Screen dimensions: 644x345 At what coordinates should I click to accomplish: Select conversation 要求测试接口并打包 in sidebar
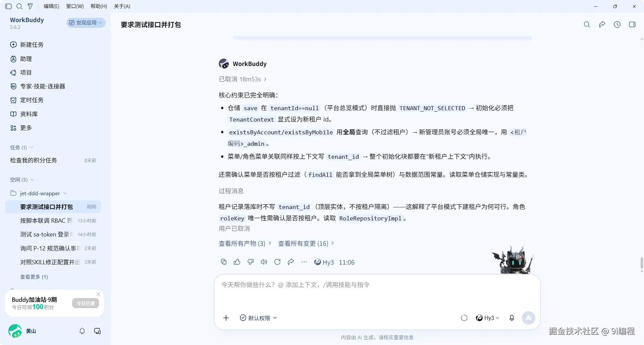(x=53, y=207)
